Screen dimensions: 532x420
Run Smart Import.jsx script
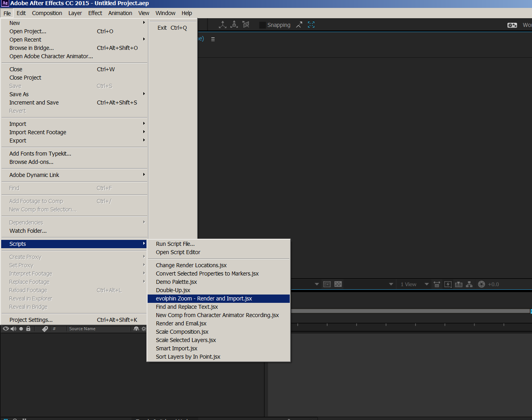(x=218, y=348)
